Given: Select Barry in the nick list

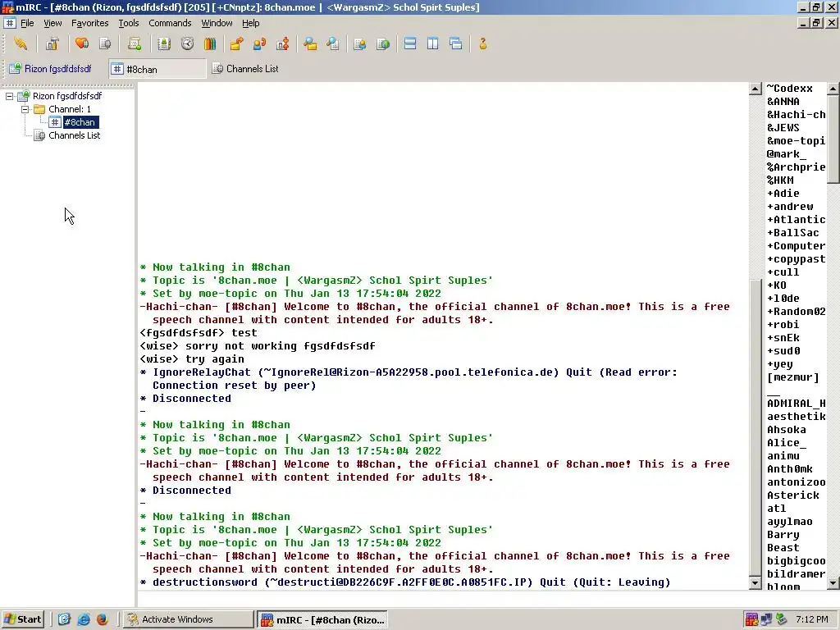Looking at the screenshot, I should [x=783, y=535].
